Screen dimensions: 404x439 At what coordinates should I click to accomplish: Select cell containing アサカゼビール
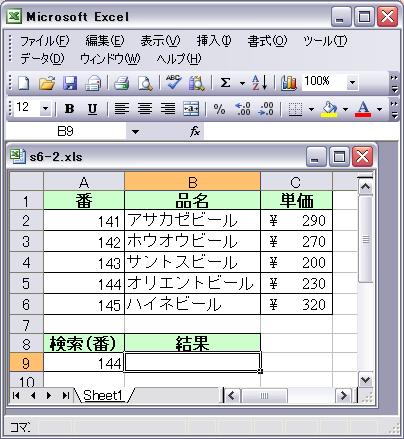(x=192, y=220)
